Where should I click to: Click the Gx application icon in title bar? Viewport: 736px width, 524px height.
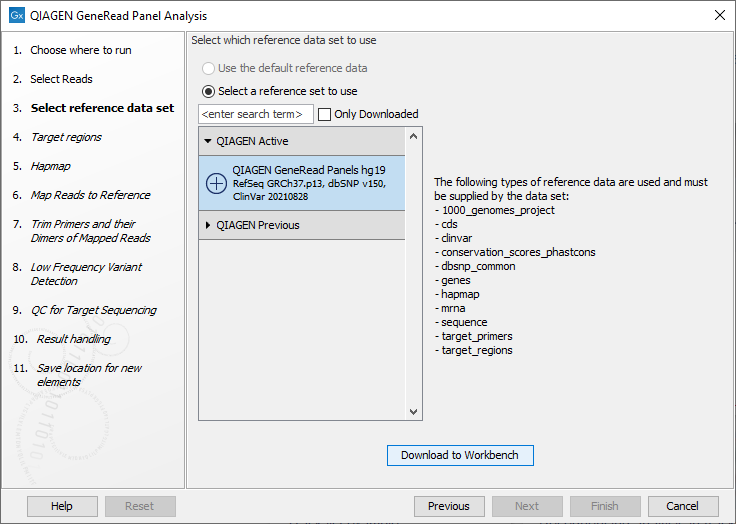[17, 15]
